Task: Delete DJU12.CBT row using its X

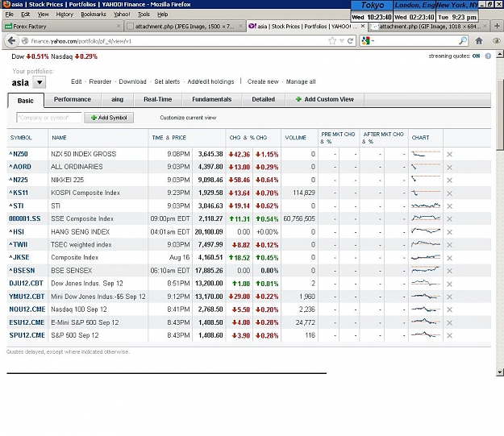Action: pyautogui.click(x=449, y=284)
